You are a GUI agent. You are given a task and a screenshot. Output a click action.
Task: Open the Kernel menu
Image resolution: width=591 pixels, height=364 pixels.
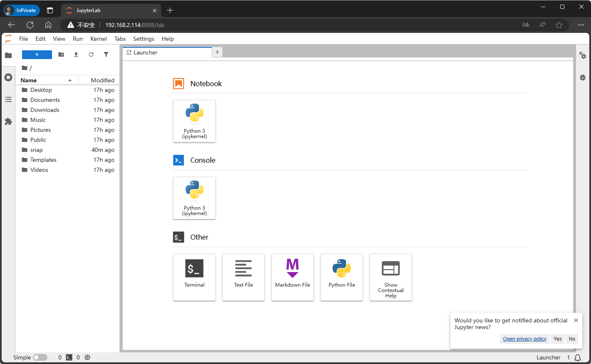click(99, 39)
